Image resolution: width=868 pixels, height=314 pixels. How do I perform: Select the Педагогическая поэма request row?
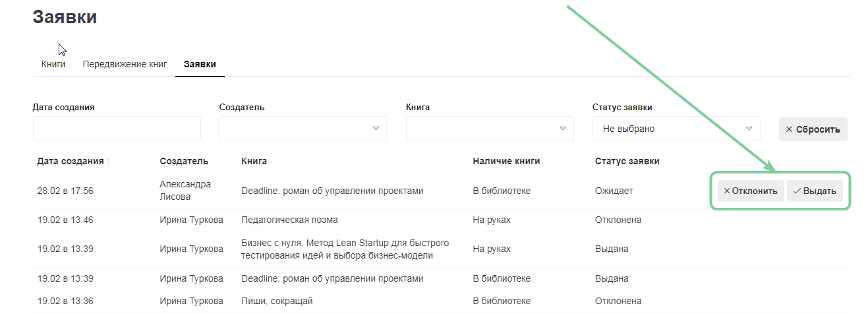289,220
